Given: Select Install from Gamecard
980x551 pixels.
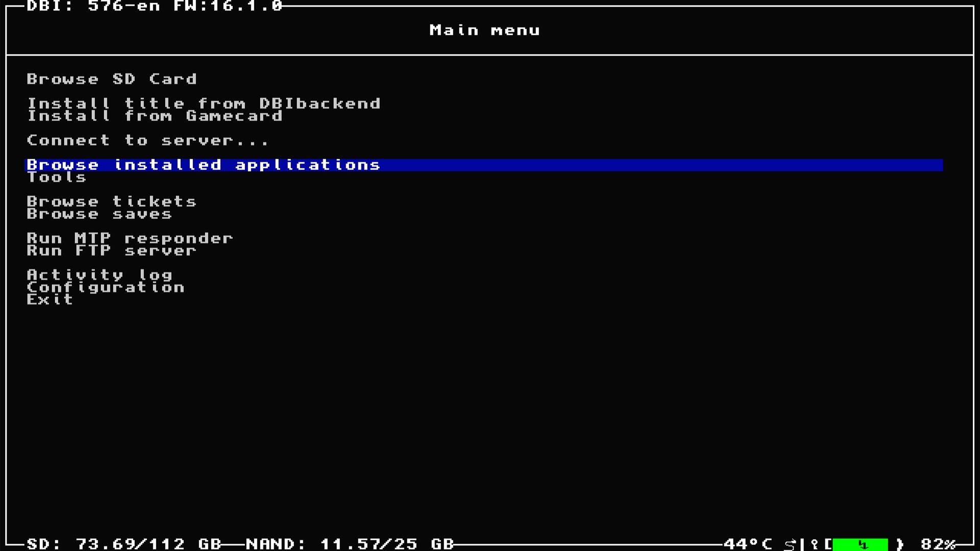Looking at the screenshot, I should (x=155, y=116).
